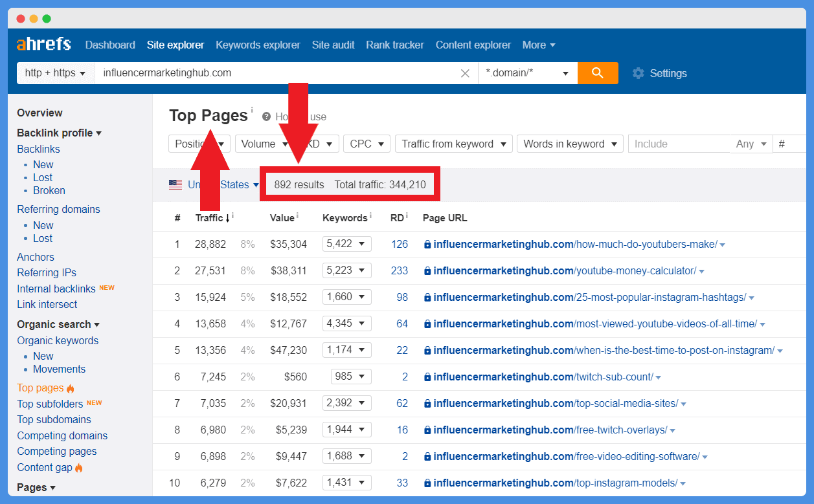The height and width of the screenshot is (504, 814).
Task: Expand URL options arrow for top-social-media-sites
Action: [x=684, y=404]
